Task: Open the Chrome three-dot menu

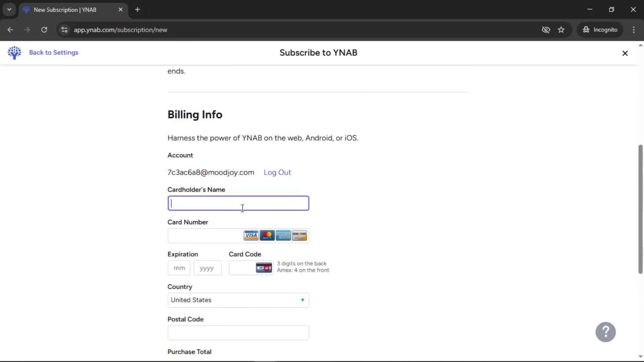Action: point(634,30)
